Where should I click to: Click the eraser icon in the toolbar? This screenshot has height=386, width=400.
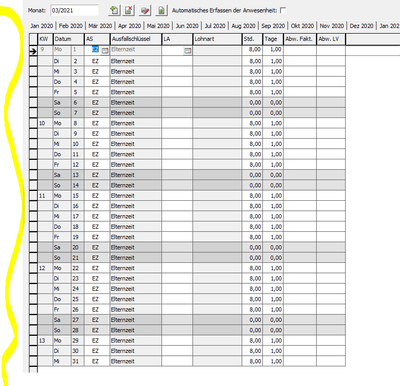click(144, 10)
